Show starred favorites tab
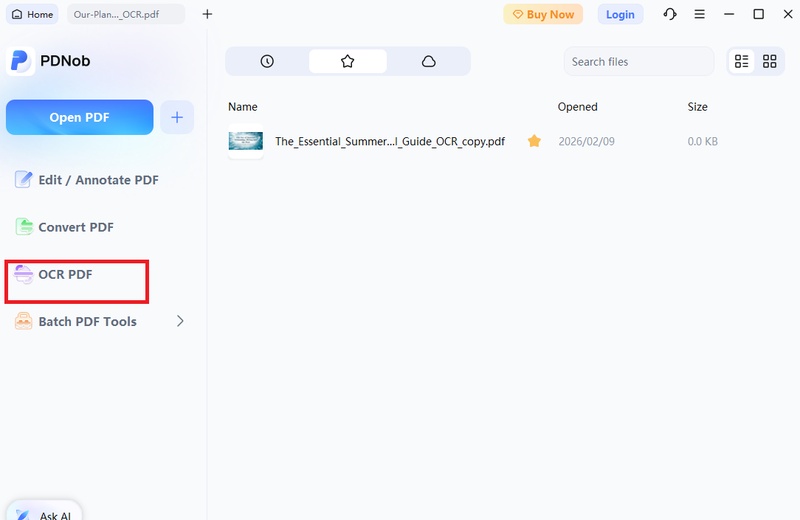800x520 pixels. [x=347, y=61]
